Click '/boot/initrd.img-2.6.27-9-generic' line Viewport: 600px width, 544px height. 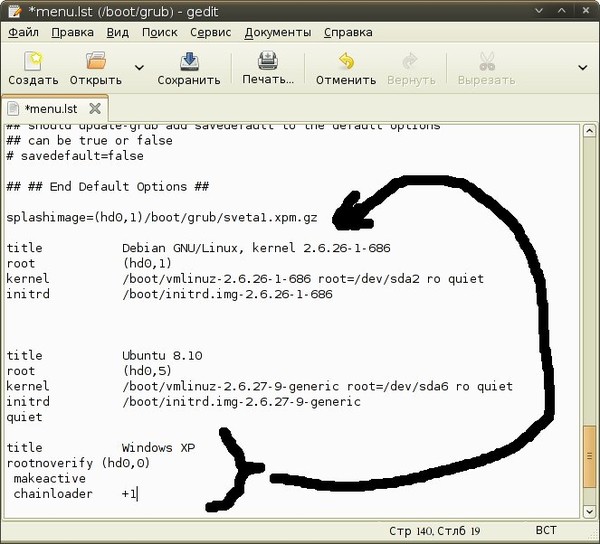(x=241, y=402)
